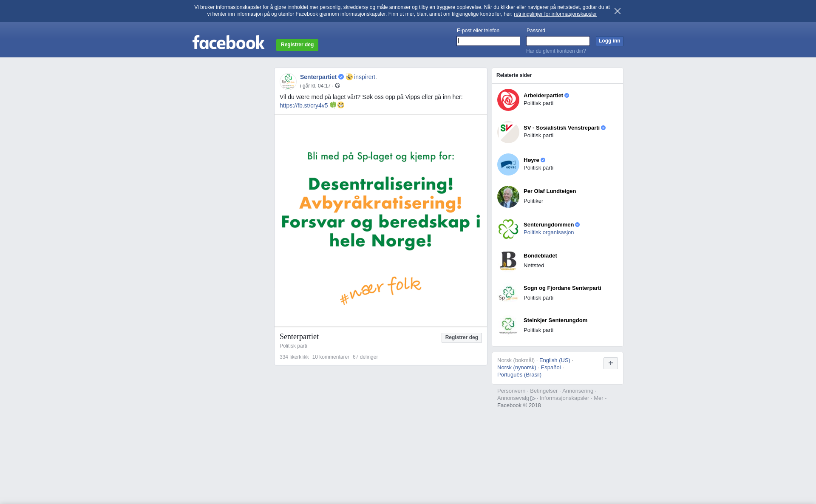Open the Betingelser footer link

coord(544,391)
